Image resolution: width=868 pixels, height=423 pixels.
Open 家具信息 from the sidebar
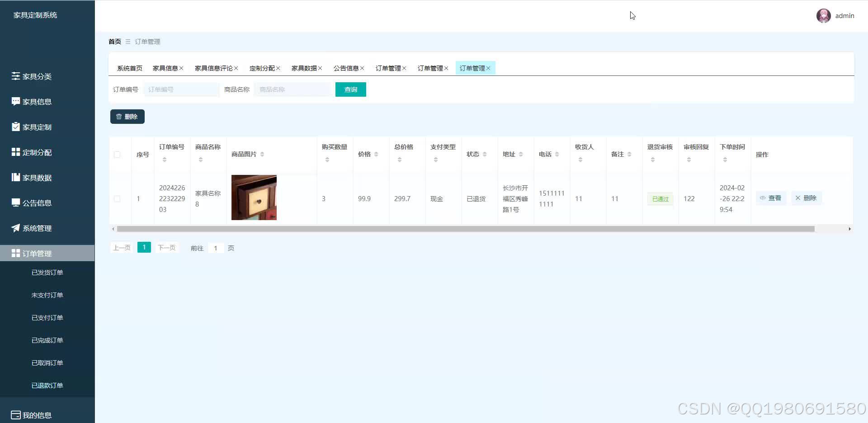click(x=36, y=102)
